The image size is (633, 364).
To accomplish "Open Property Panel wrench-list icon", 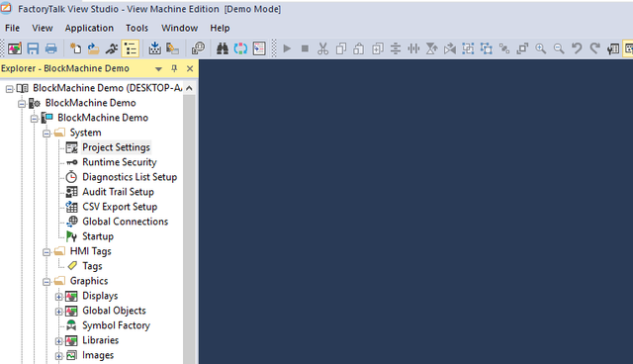I will (x=613, y=48).
